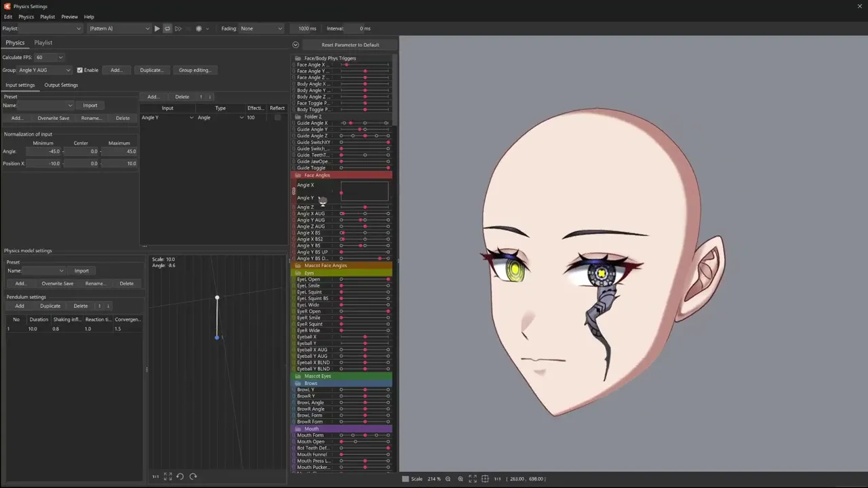Click the Mascot Eyes folder icon
Image resolution: width=868 pixels, height=488 pixels.
click(x=298, y=376)
